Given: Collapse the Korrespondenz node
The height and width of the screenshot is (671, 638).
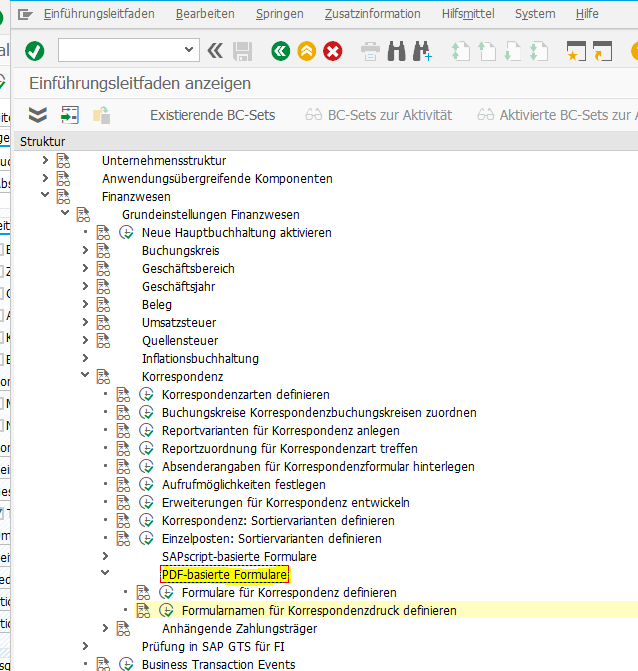Looking at the screenshot, I should coord(85,375).
